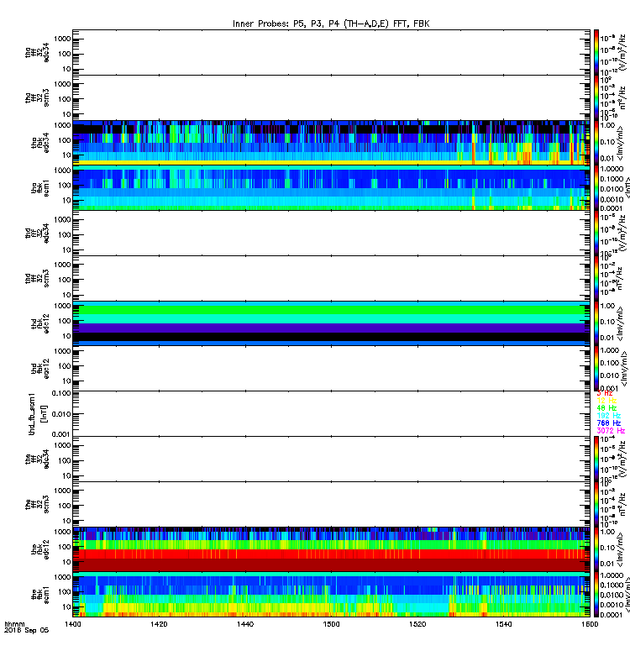Click the green '48 Hz' legend entry
The height and width of the screenshot is (672, 630).
(x=606, y=408)
